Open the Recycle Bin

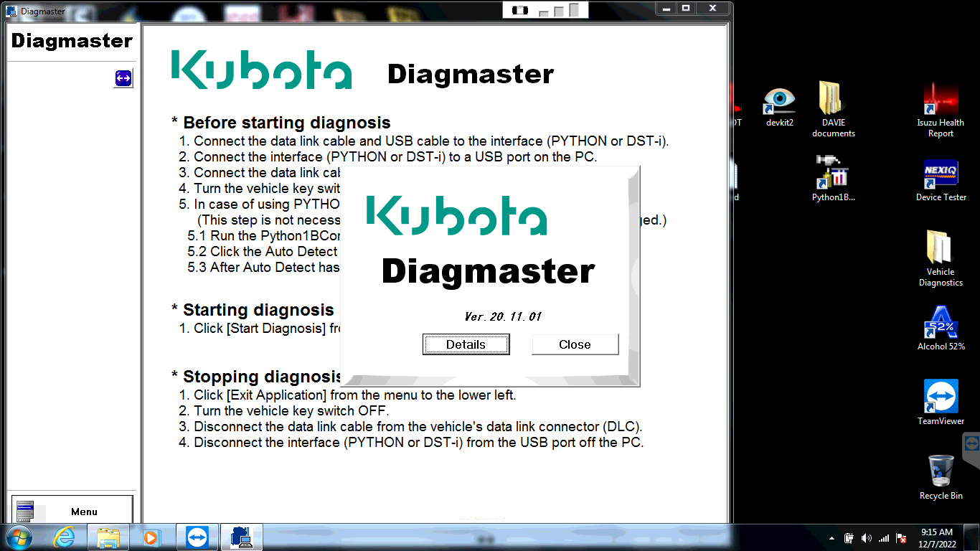pyautogui.click(x=941, y=476)
